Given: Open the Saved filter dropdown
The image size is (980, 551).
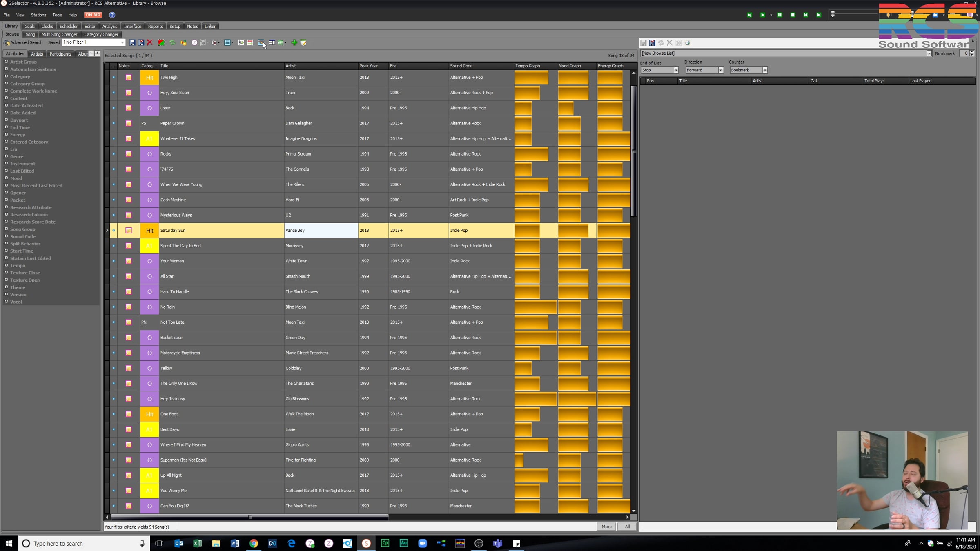Looking at the screenshot, I should click(x=122, y=42).
